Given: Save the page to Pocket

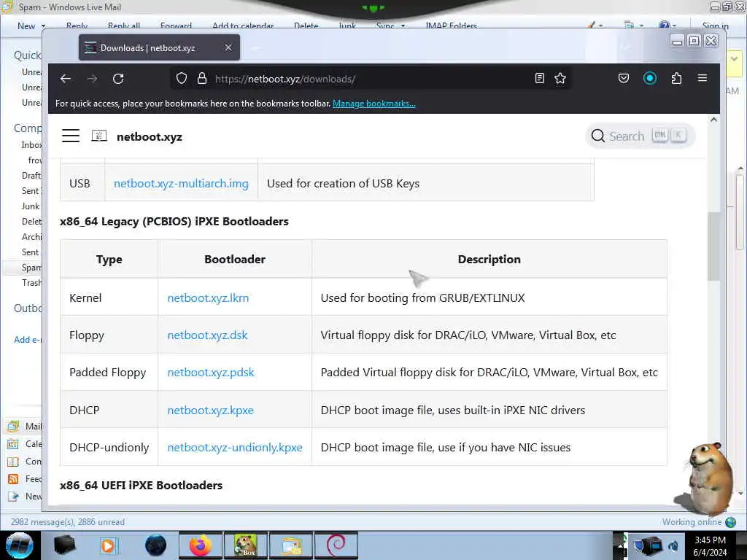Looking at the screenshot, I should click(624, 79).
